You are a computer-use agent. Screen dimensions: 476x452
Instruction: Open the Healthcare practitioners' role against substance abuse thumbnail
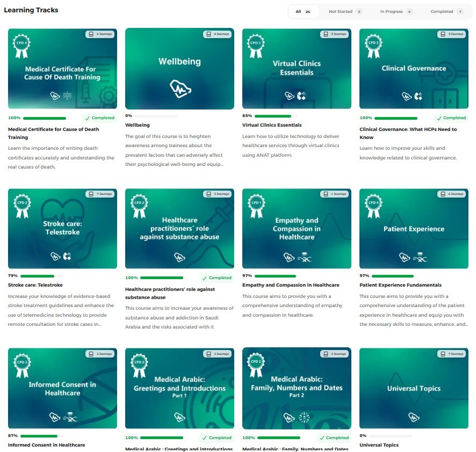(x=179, y=229)
